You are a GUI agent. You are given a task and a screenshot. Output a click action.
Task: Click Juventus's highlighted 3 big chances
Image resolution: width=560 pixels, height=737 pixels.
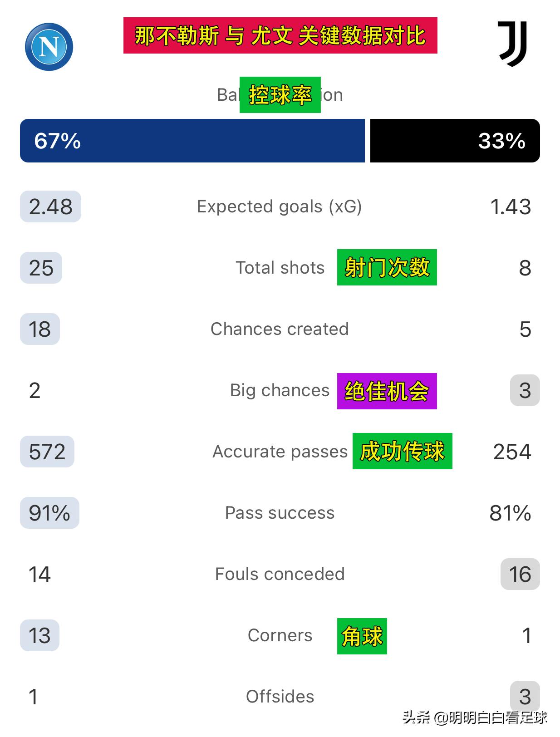(x=525, y=390)
